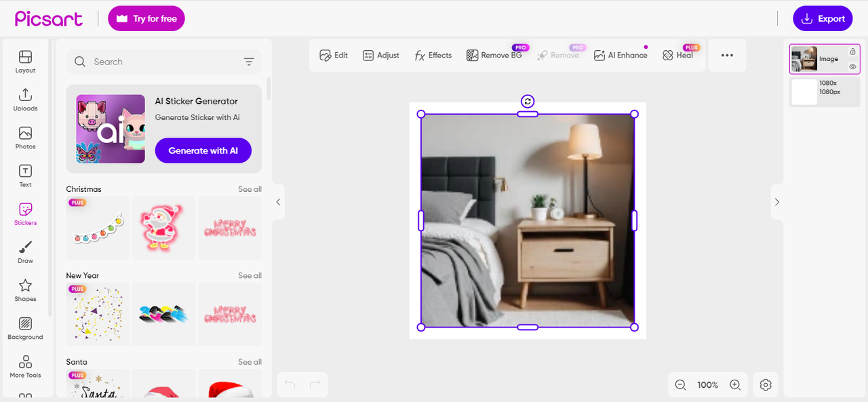Click the undo arrow
The width and height of the screenshot is (868, 402).
[290, 384]
